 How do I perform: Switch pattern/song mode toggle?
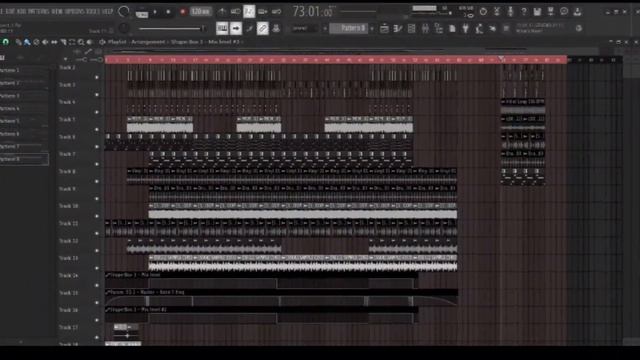coord(142,13)
